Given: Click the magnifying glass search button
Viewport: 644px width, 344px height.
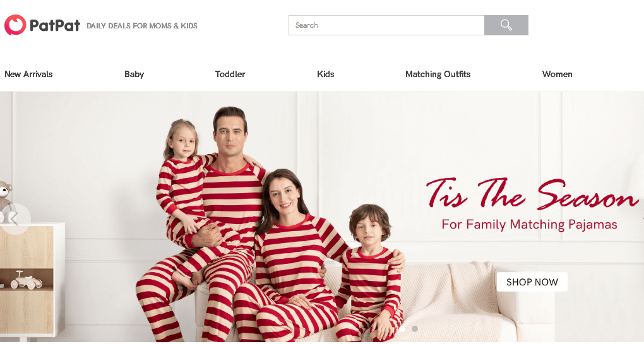Looking at the screenshot, I should (x=506, y=25).
